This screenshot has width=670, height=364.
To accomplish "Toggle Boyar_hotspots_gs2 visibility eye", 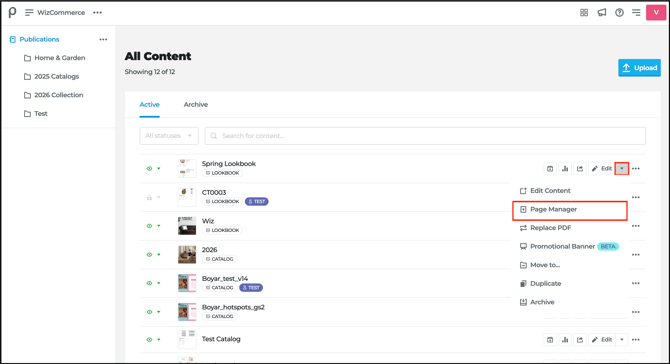I will 149,312.
